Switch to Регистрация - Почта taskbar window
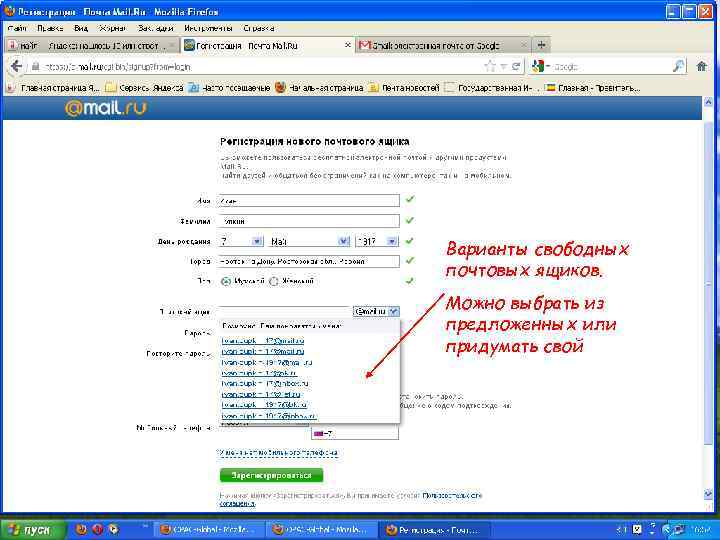 [434, 530]
